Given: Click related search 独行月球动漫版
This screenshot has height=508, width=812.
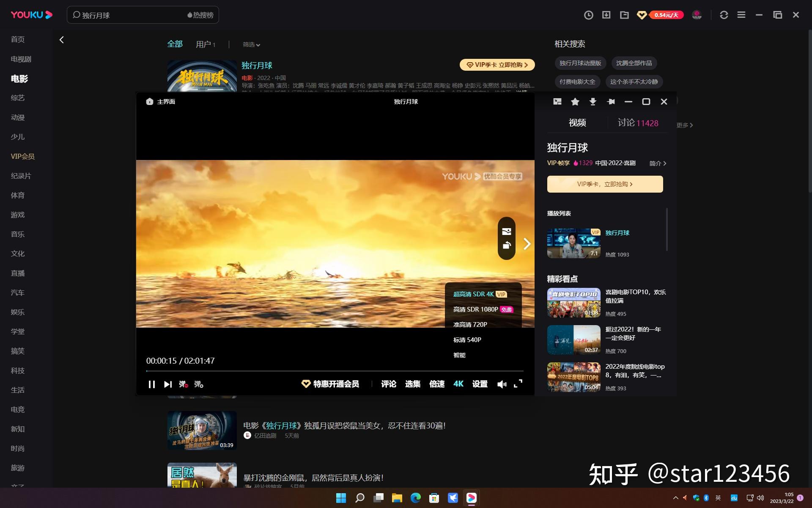Looking at the screenshot, I should pos(580,63).
